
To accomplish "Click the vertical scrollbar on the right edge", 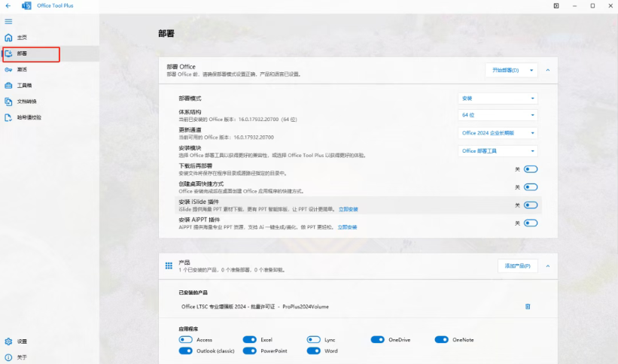I will coord(616,134).
